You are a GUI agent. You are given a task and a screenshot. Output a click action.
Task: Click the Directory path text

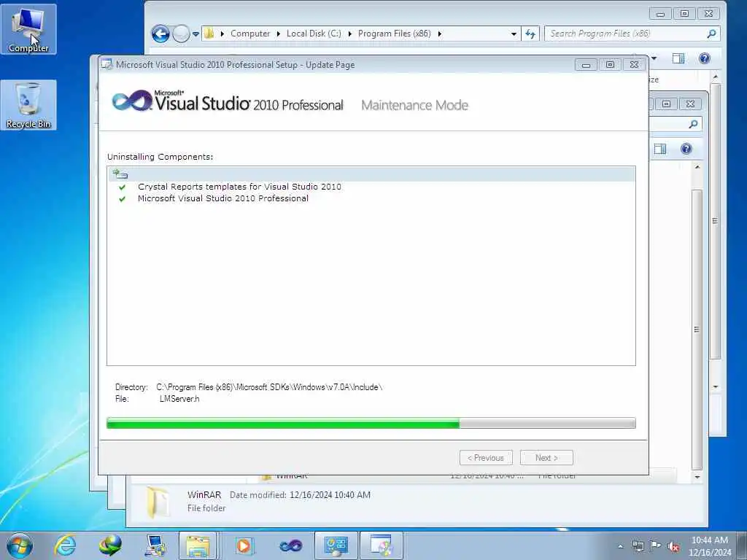[x=269, y=387]
